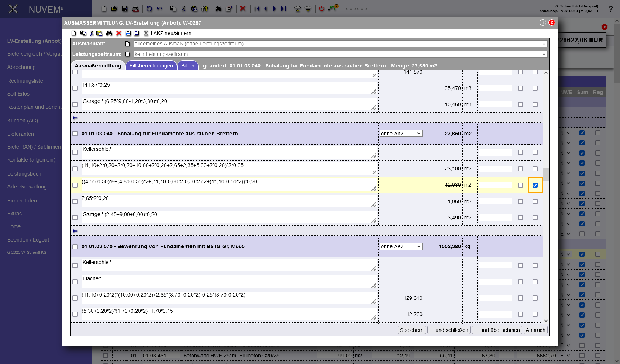The width and height of the screenshot is (620, 364).
Task: Click the Speichern button
Action: coord(412,330)
